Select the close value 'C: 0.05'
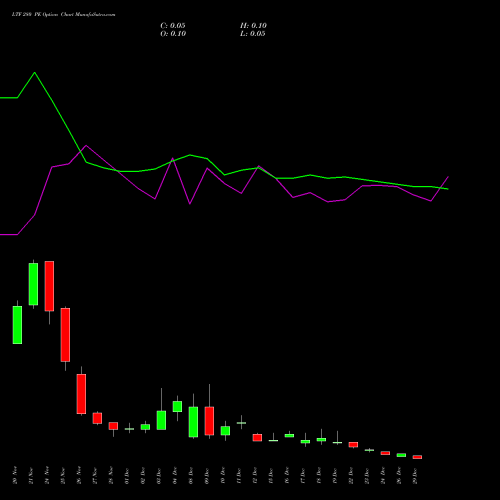Image resolution: width=500 pixels, height=500 pixels. pyautogui.click(x=173, y=26)
